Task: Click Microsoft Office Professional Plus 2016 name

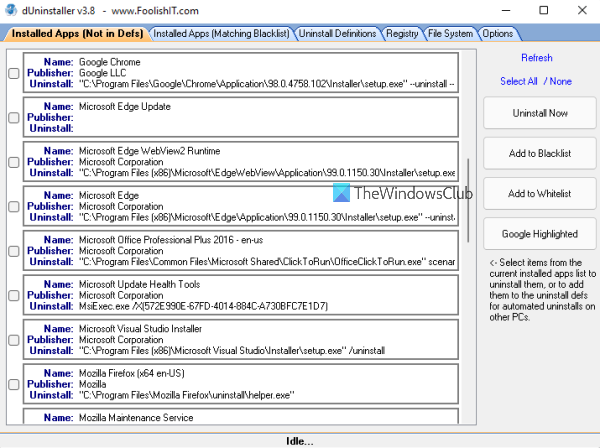Action: coord(171,240)
